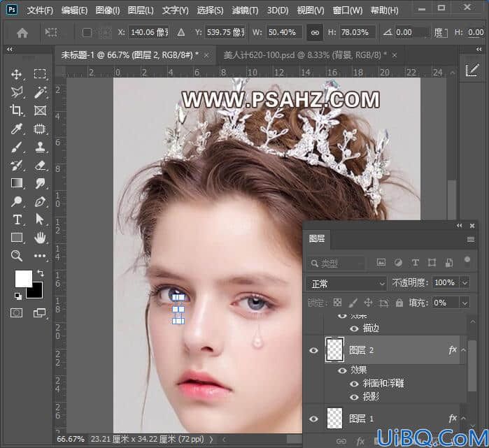
Task: Open the 图像(I) menu
Action: click(108, 10)
